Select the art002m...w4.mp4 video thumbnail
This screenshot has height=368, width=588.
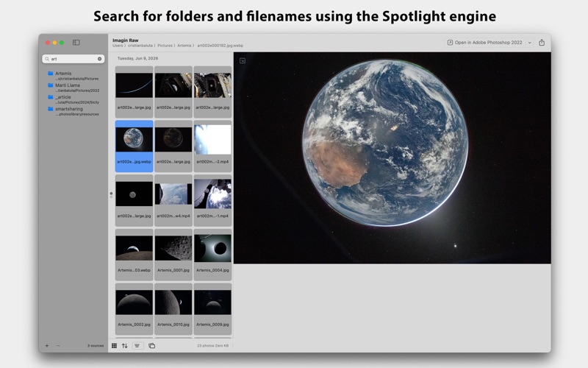pos(173,200)
